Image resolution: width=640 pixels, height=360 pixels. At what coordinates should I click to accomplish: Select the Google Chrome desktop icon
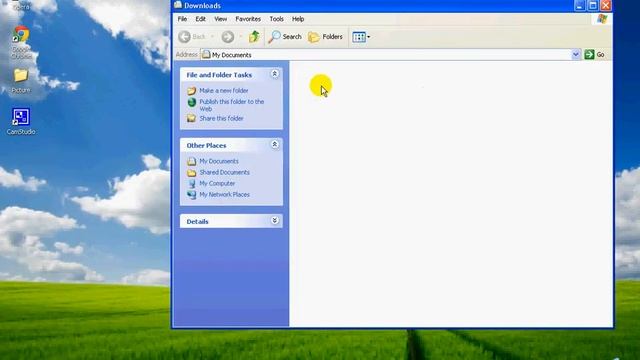click(21, 42)
